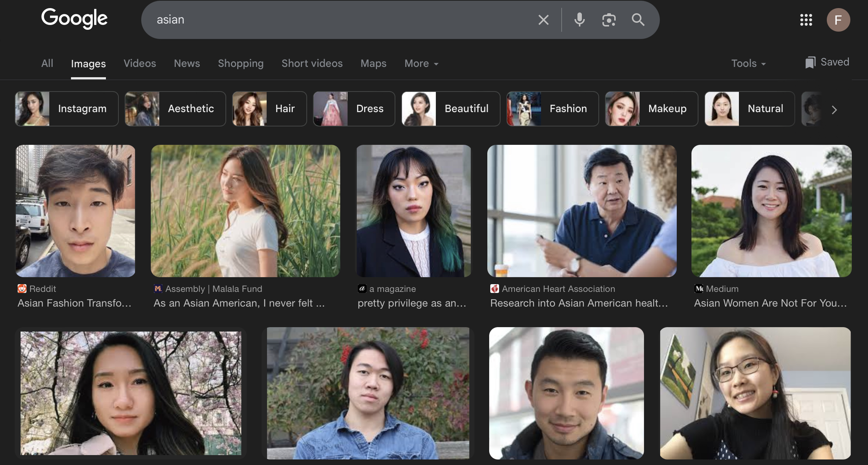Start voice search with microphone icon
This screenshot has height=465, width=868.
pyautogui.click(x=579, y=20)
